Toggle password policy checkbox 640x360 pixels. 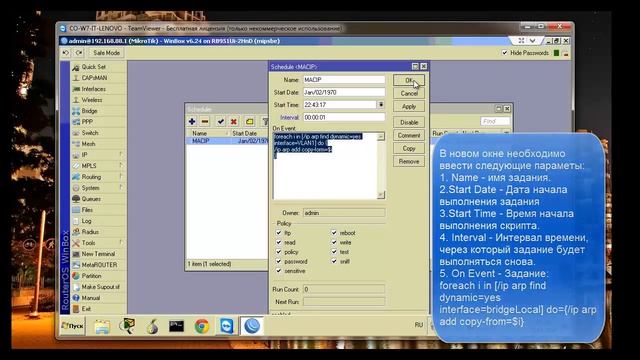tap(279, 261)
